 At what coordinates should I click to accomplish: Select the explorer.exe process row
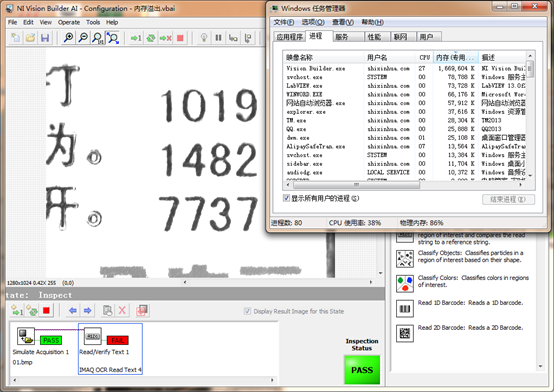point(405,112)
